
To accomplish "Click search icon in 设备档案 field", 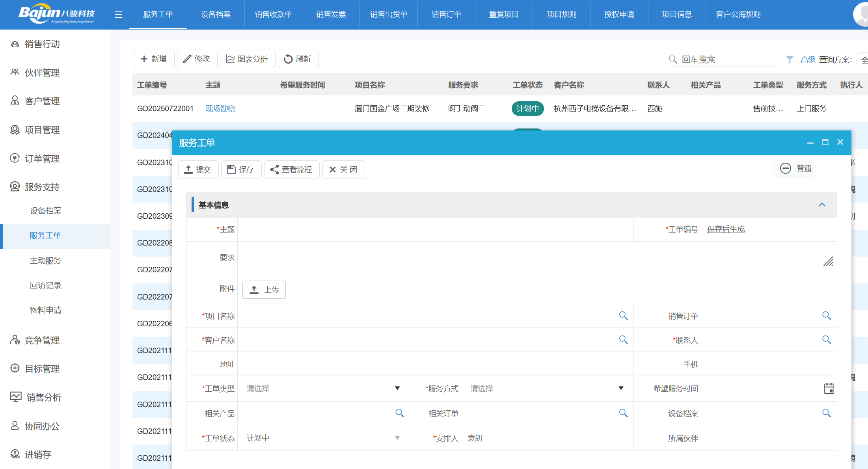I will point(826,413).
